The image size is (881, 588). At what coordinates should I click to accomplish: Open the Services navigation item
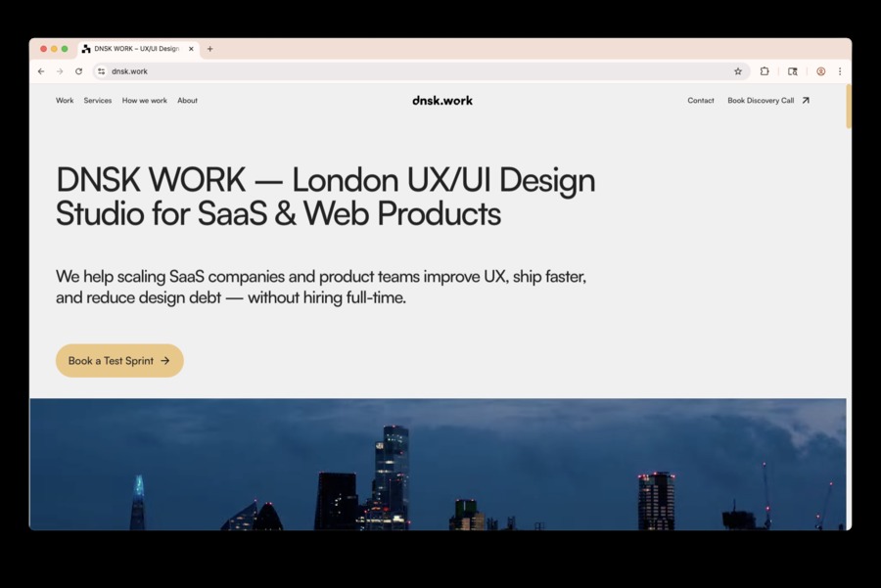click(97, 100)
